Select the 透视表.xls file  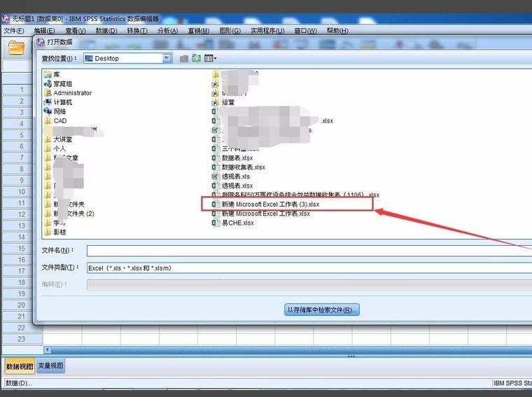(236, 176)
